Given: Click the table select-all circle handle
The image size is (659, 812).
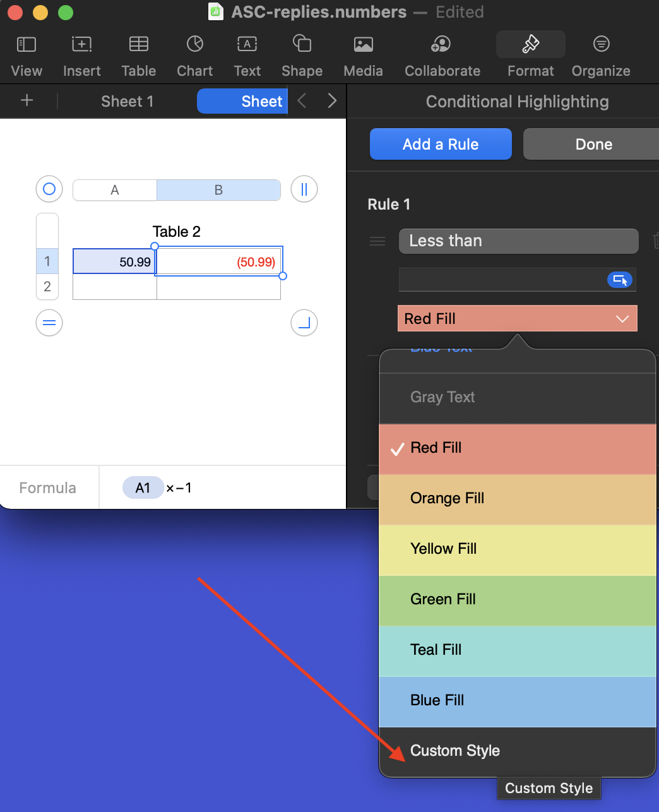Looking at the screenshot, I should click(49, 189).
